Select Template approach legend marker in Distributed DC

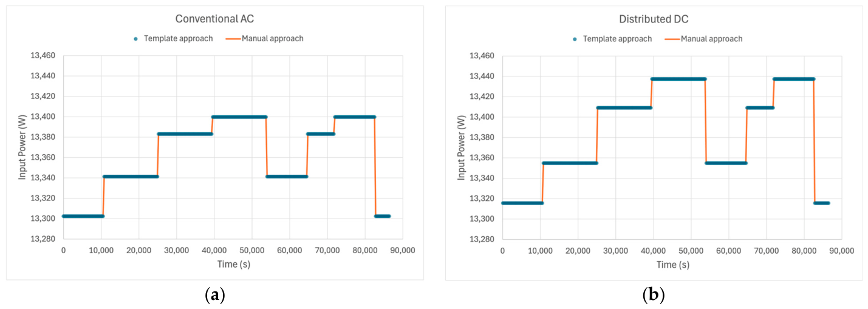575,39
